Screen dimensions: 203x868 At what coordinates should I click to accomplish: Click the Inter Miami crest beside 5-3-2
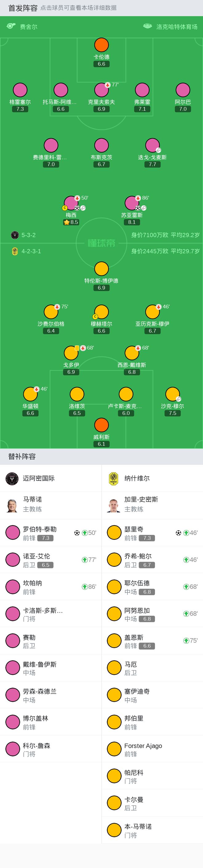[x=14, y=235]
